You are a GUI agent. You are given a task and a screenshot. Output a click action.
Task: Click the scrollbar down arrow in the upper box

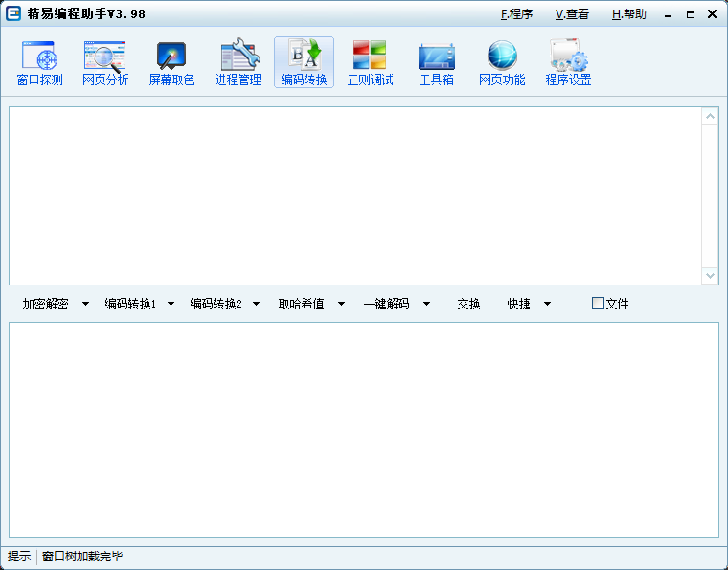point(710,275)
